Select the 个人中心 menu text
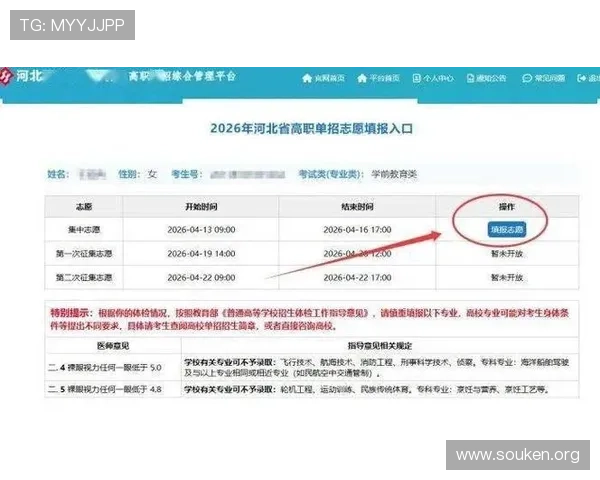This screenshot has width=600, height=480. tap(438, 78)
